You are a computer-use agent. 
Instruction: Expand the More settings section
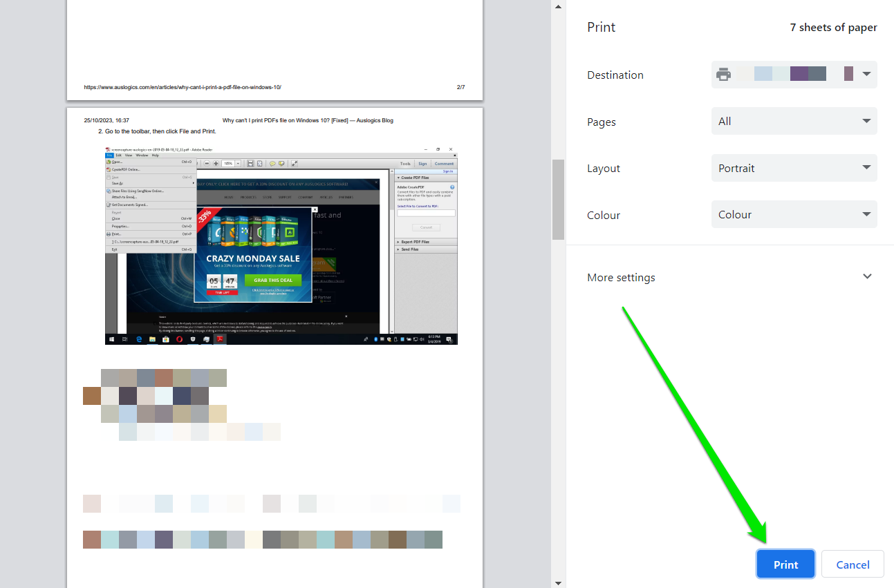[730, 277]
